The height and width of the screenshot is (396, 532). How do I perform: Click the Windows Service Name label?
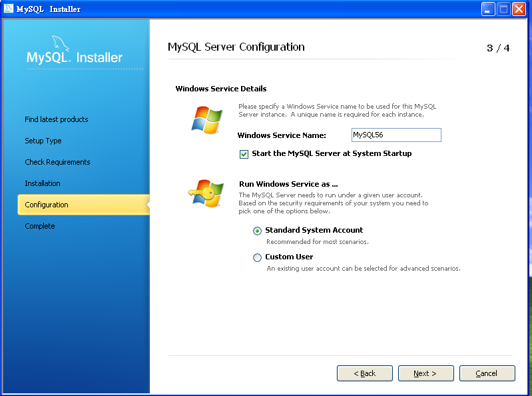[x=282, y=135]
